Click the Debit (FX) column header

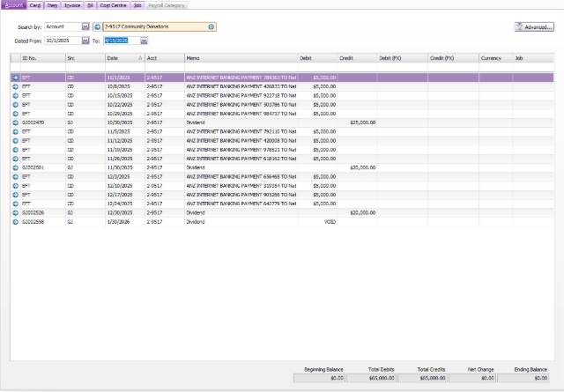tap(402, 58)
